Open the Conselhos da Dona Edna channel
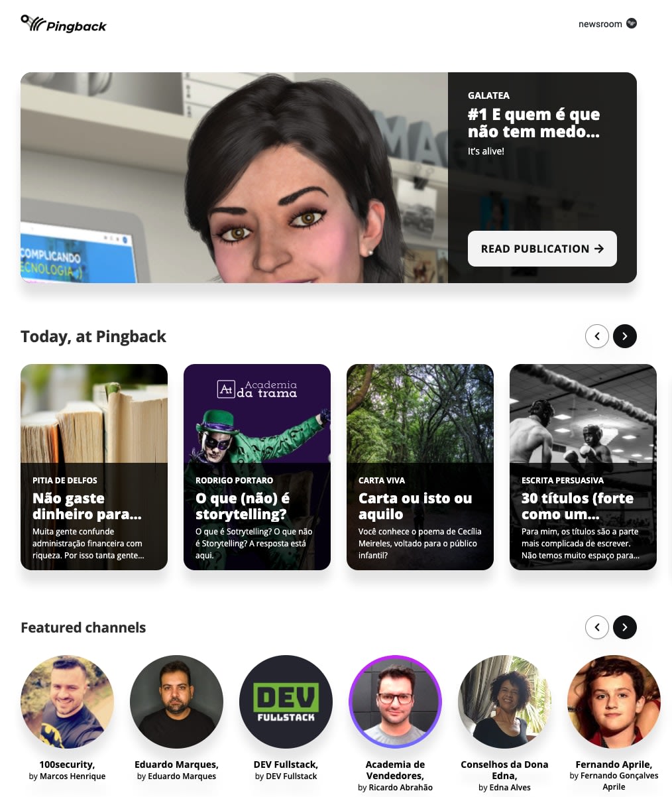Screen dimensions: 672x797 tap(504, 702)
